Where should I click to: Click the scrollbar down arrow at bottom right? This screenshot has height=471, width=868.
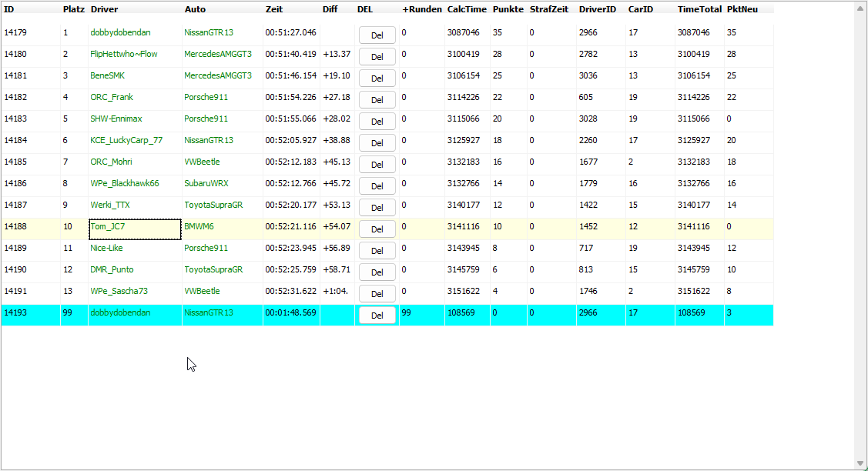pyautogui.click(x=860, y=463)
